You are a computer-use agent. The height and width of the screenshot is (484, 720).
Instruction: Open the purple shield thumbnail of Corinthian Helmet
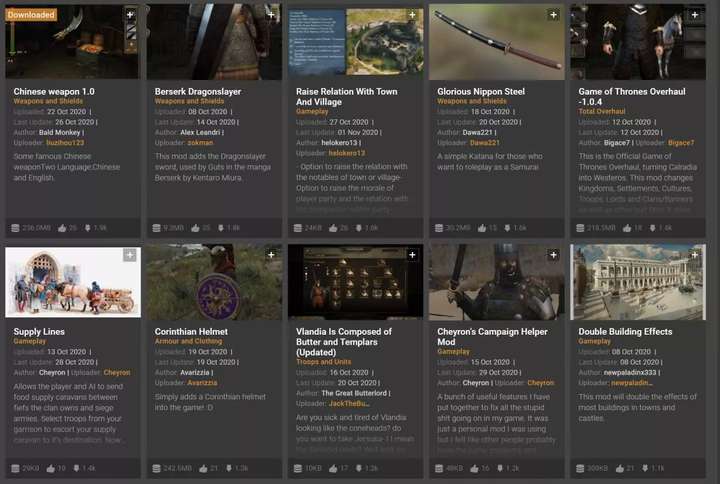pyautogui.click(x=214, y=282)
